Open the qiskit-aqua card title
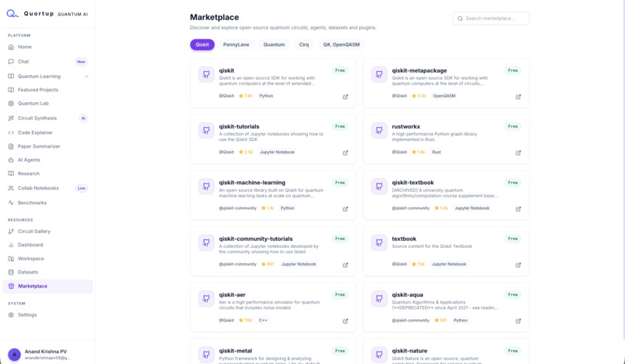Viewport: 625px width, 364px height. click(407, 295)
